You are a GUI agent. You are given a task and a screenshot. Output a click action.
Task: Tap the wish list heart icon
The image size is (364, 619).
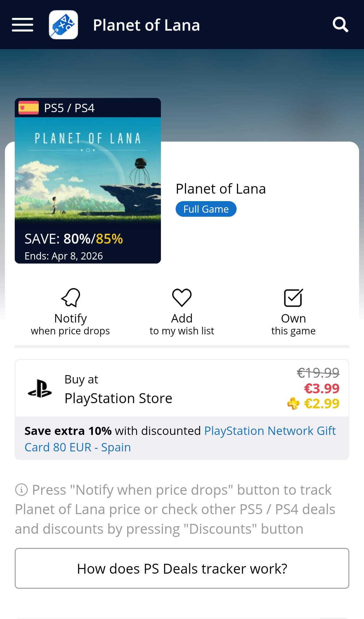coord(182,297)
